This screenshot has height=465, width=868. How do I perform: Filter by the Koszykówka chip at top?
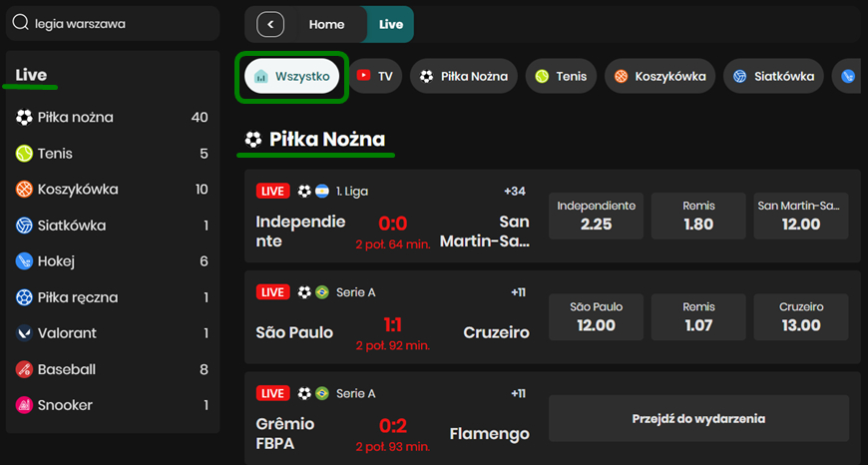pyautogui.click(x=659, y=76)
